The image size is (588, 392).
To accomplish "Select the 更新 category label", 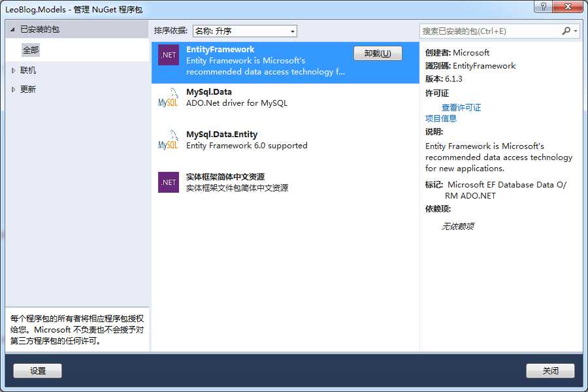I will pyautogui.click(x=28, y=90).
